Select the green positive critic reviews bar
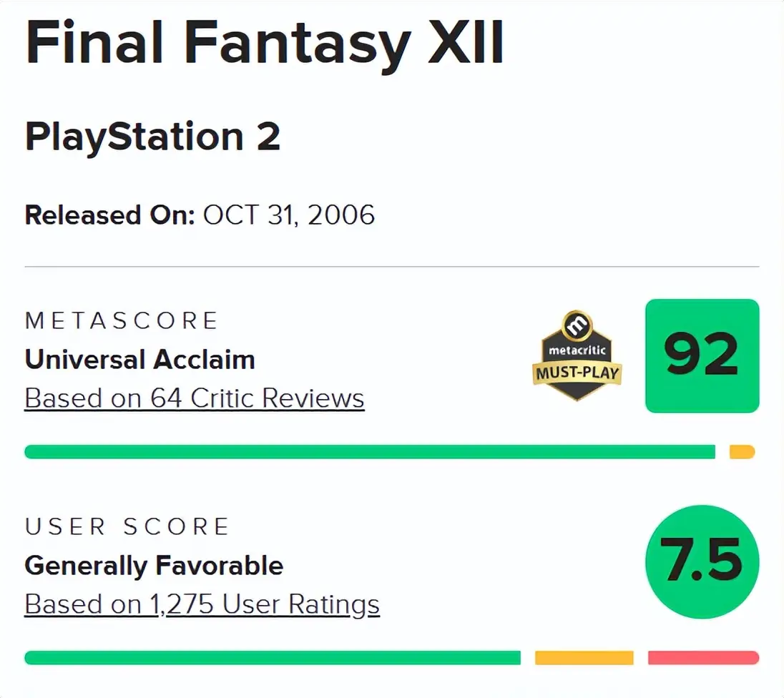This screenshot has height=698, width=784. coord(369,452)
